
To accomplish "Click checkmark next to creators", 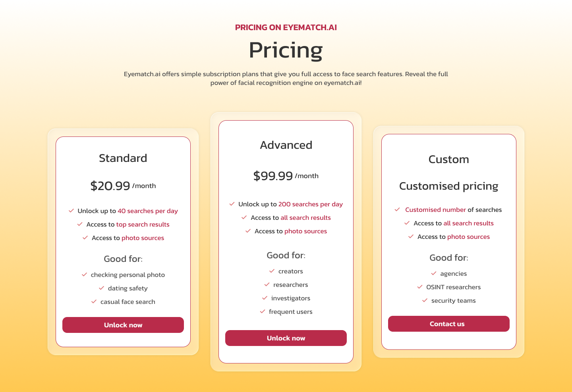I will pos(272,271).
